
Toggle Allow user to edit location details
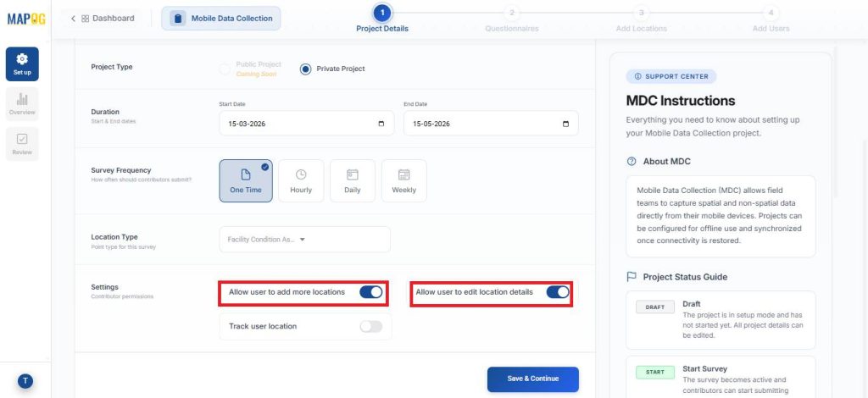coord(557,292)
